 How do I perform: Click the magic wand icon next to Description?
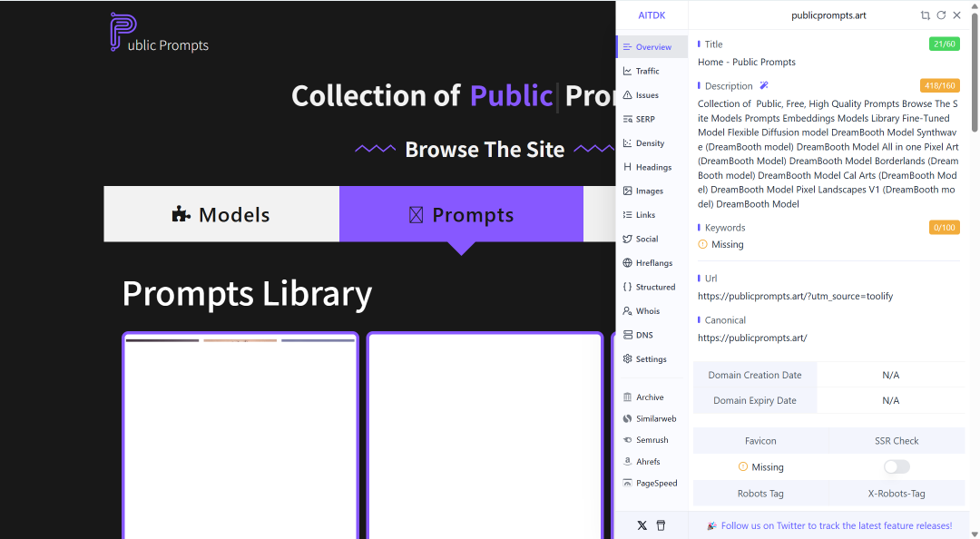[x=764, y=85]
